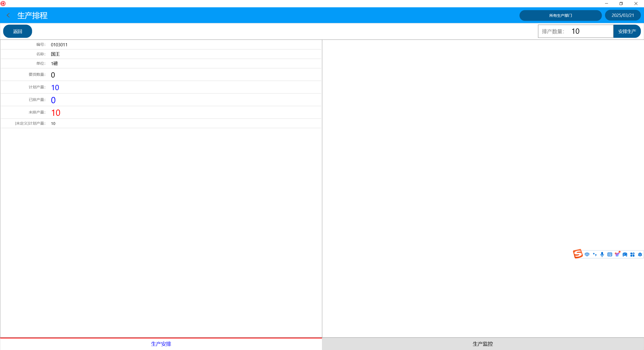Click the red 未排产量 value 10
The image size is (644, 350).
(x=56, y=113)
